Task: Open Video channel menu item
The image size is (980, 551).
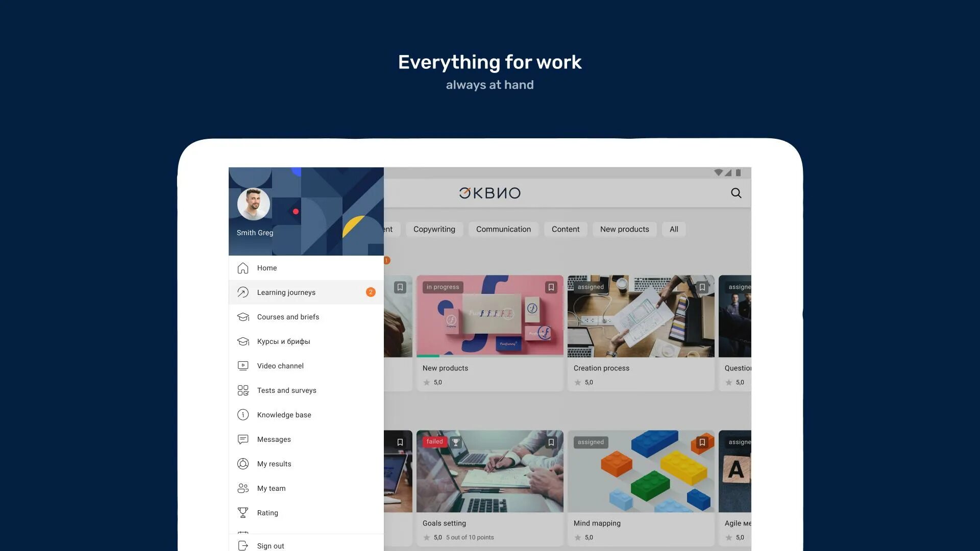Action: pos(306,366)
